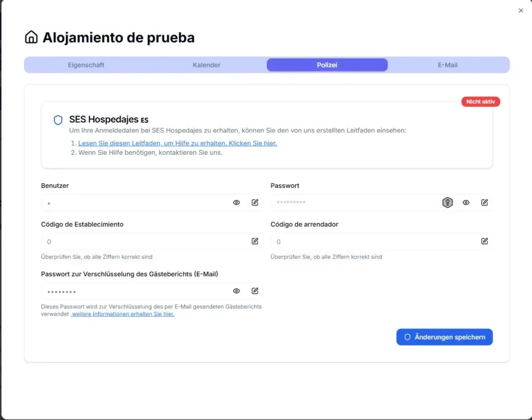Viewport: 532px width, 420px height.
Task: Click the weitere Informationen erhalten Sie hier link
Action: point(123,314)
